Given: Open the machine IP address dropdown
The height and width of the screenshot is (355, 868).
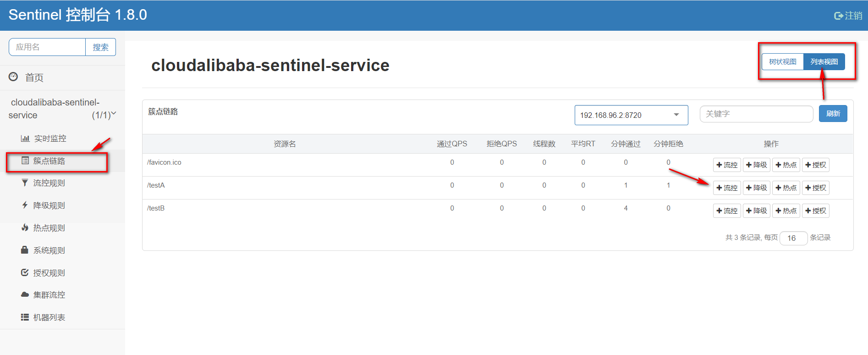Looking at the screenshot, I should point(631,115).
